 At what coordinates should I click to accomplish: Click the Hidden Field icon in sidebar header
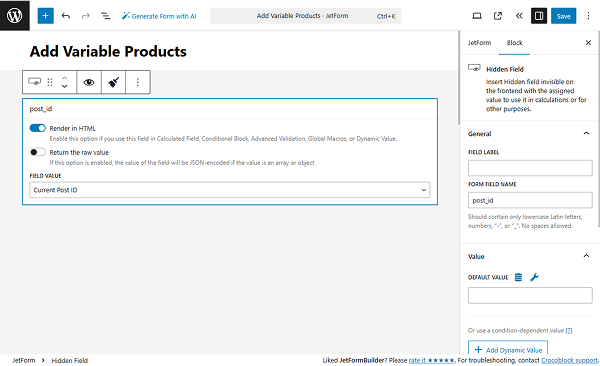point(474,68)
